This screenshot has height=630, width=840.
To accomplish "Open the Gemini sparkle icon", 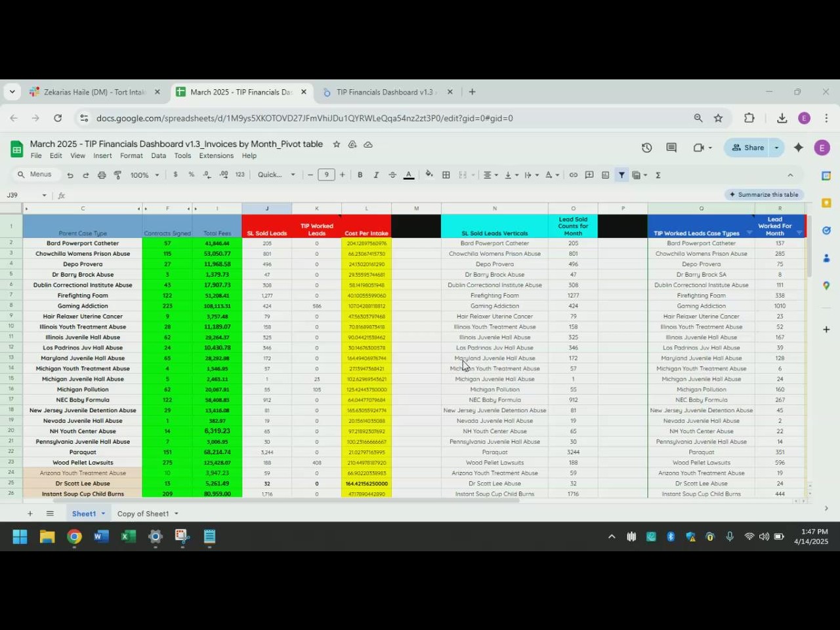I will coord(799,148).
